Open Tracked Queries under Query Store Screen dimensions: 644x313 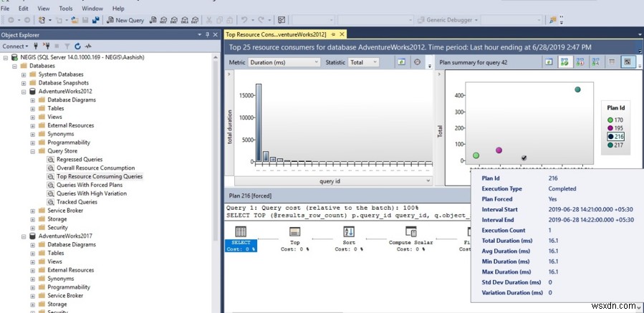tap(77, 202)
